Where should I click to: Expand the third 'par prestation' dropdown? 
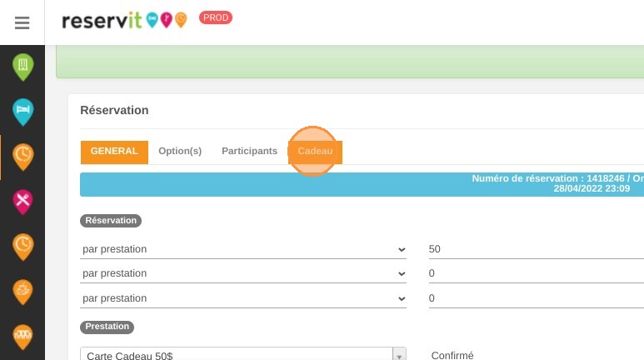pos(243,298)
